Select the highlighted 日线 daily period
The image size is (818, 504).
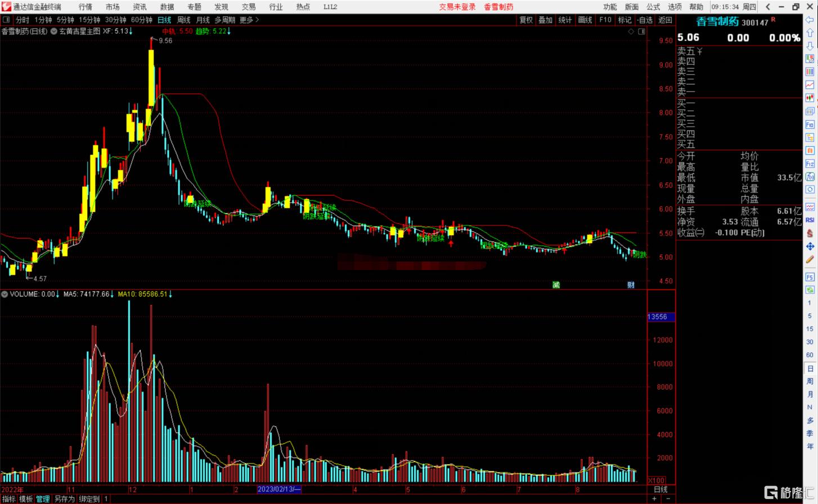[x=164, y=20]
